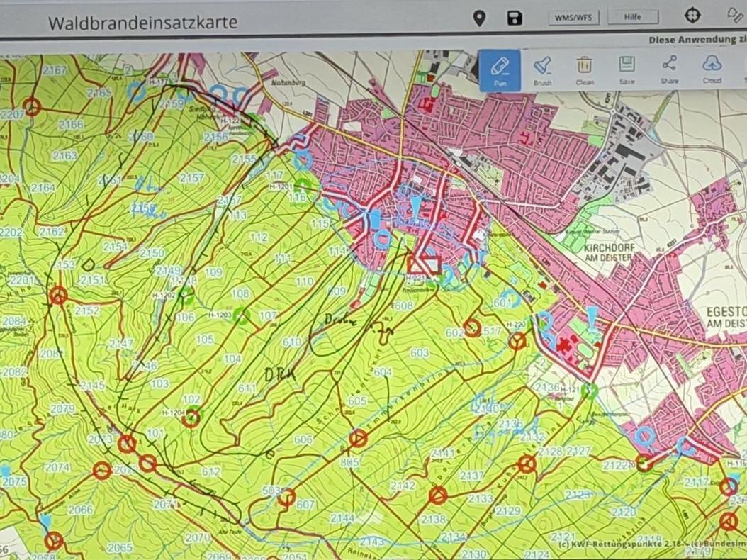Click the Waldbrandeinsatzkarte title
Screen dimensions: 747x560
click(142, 23)
